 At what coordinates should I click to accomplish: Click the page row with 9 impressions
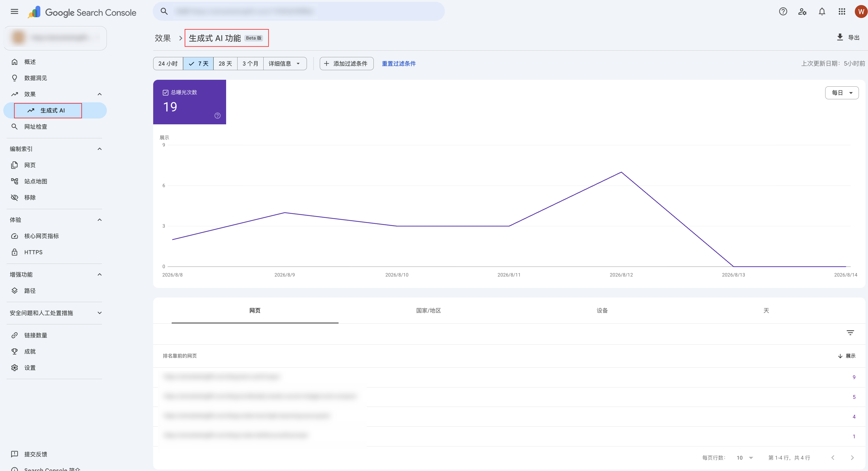(509, 377)
